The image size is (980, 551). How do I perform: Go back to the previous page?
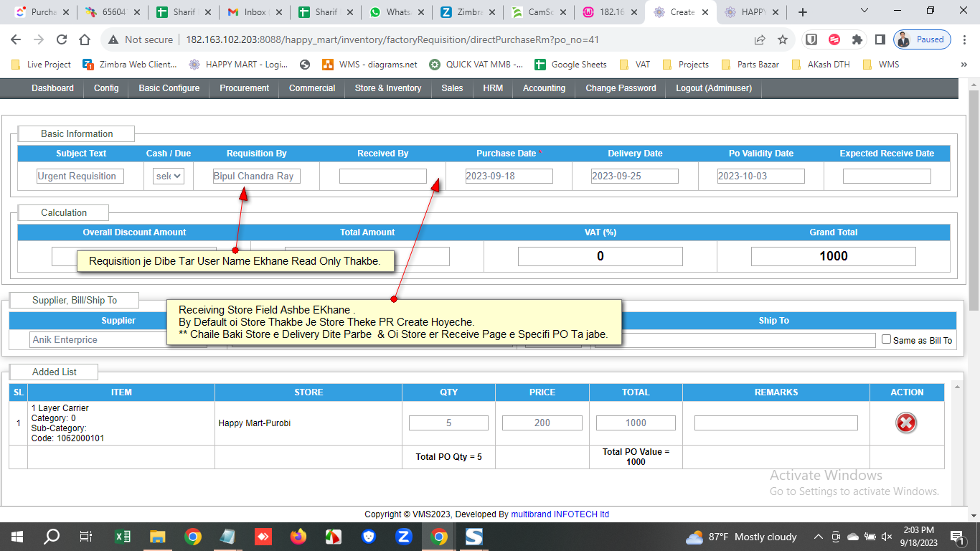click(x=16, y=40)
